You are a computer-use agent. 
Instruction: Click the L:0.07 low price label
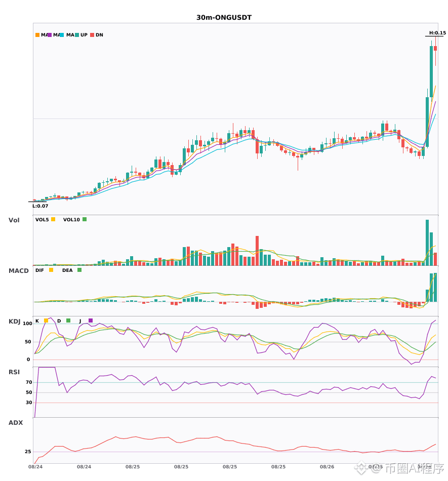pos(40,206)
